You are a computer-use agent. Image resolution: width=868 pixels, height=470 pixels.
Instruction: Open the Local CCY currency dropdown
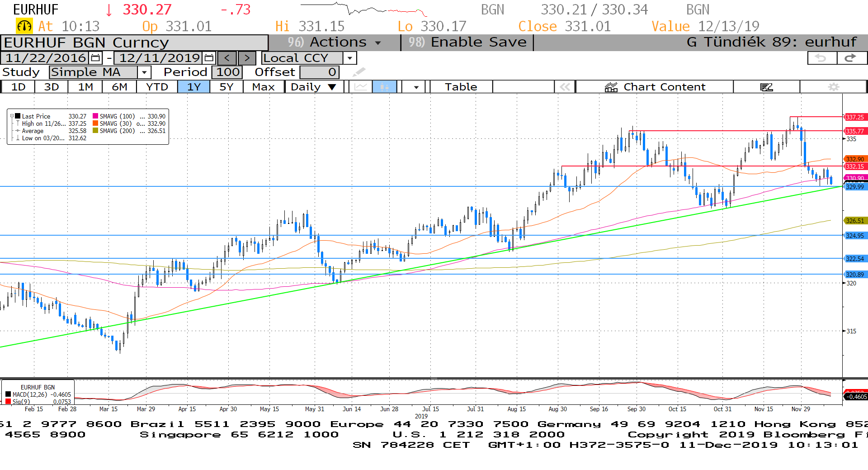click(x=349, y=58)
